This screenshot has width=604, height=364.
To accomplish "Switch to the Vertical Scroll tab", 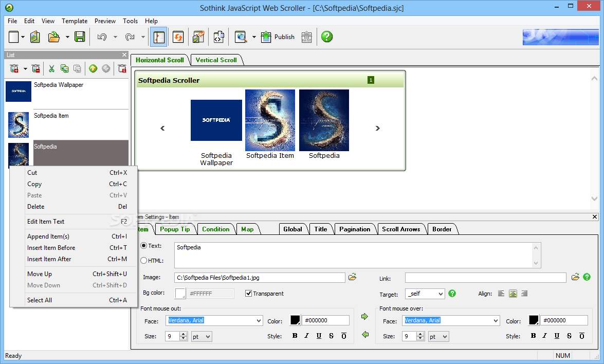I will (216, 60).
